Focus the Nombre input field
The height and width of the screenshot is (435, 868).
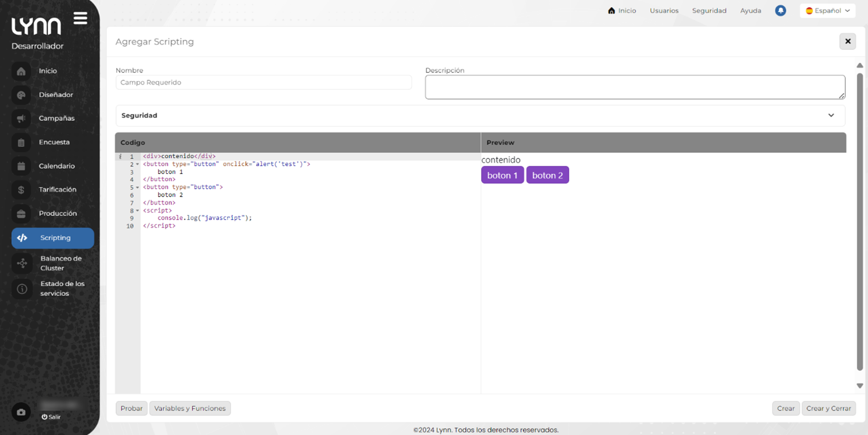click(x=264, y=82)
